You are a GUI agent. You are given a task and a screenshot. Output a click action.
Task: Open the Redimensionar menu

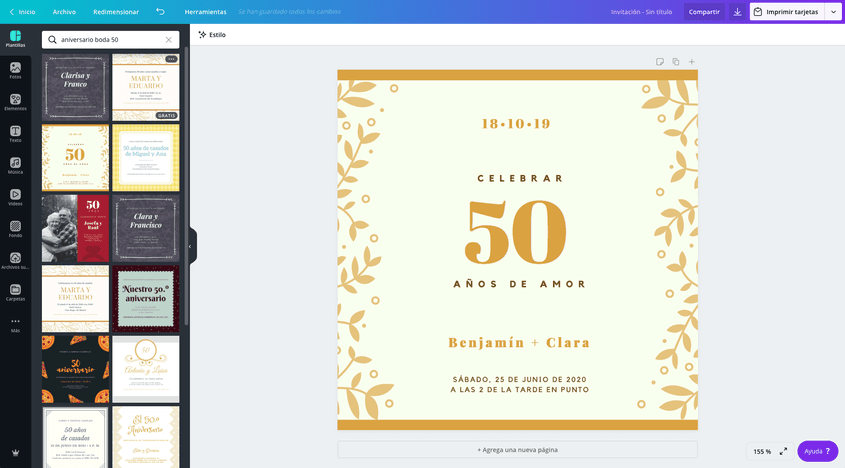click(x=116, y=12)
